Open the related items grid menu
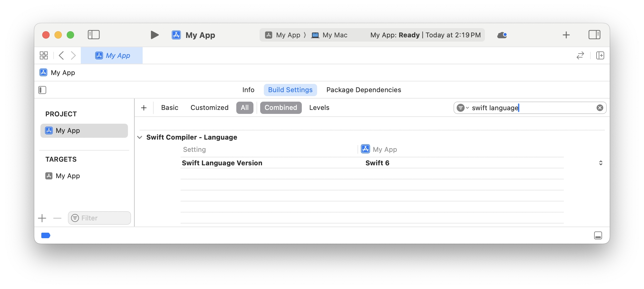Image resolution: width=644 pixels, height=289 pixels. [44, 55]
